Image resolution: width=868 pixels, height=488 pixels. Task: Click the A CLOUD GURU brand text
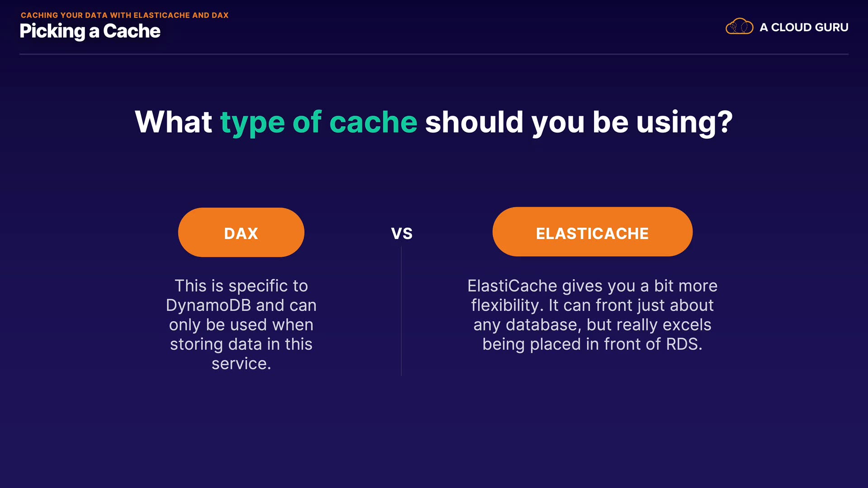pos(804,28)
